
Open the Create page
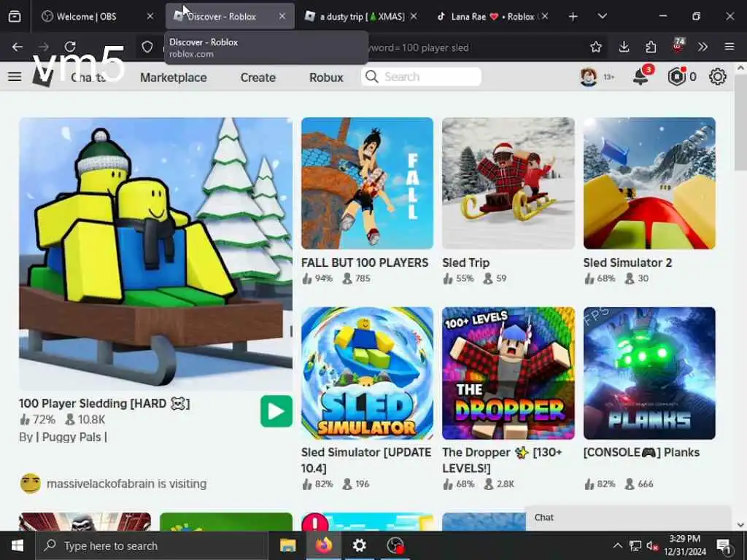click(258, 77)
